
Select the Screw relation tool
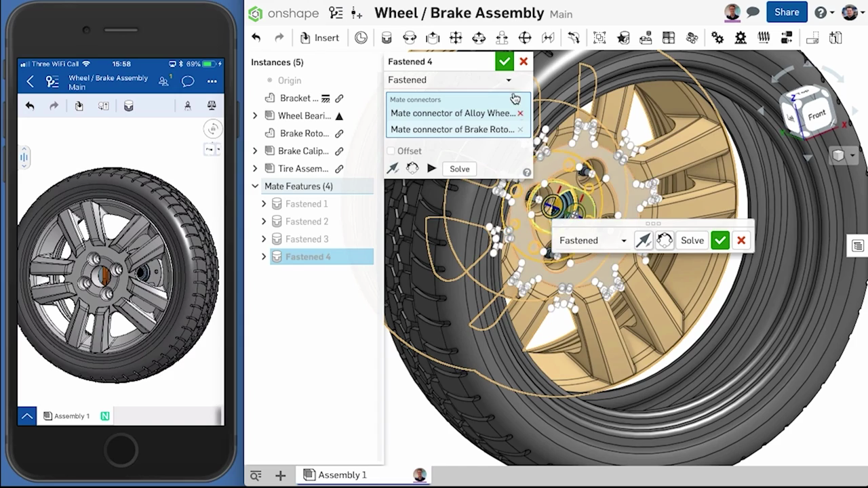click(764, 38)
